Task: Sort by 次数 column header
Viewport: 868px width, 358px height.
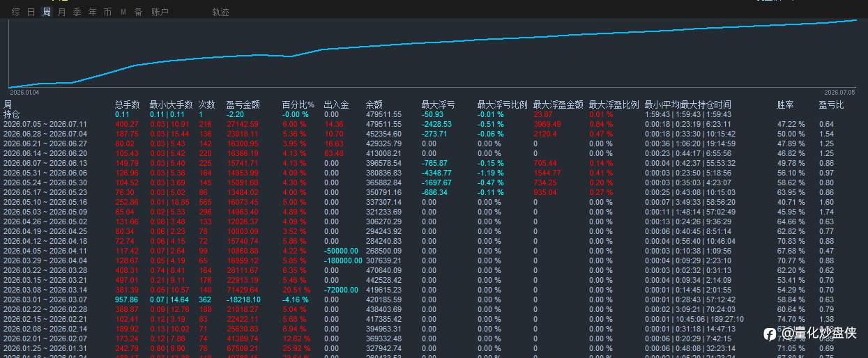Action: click(x=207, y=104)
